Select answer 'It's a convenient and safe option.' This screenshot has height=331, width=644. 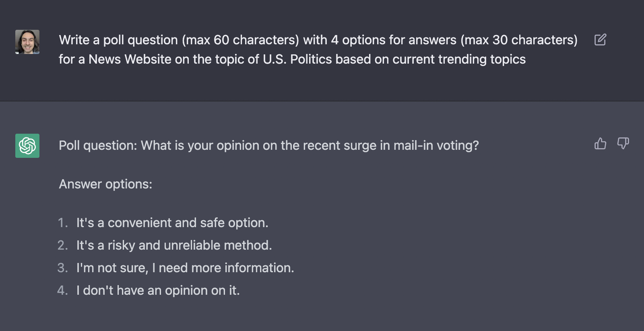click(172, 223)
